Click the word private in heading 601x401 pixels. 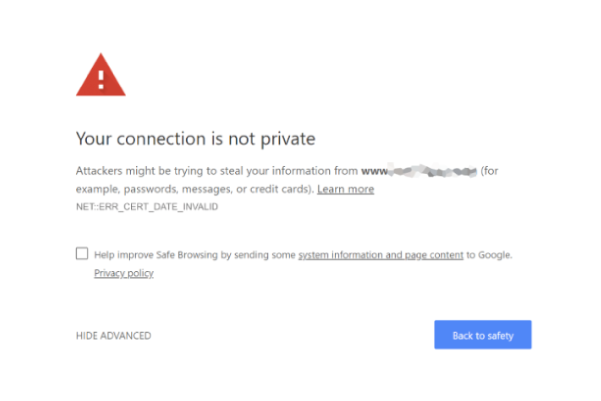[288, 139]
